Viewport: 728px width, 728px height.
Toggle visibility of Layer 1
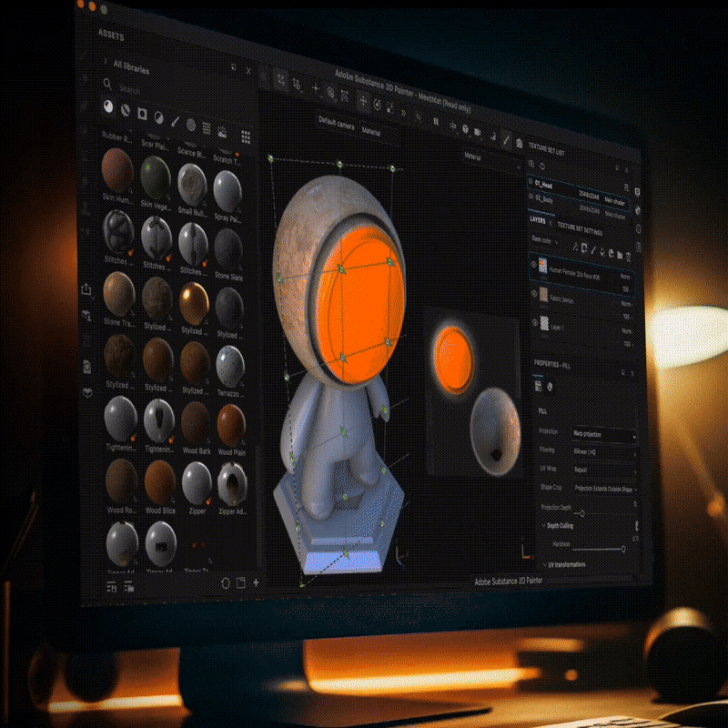(532, 324)
